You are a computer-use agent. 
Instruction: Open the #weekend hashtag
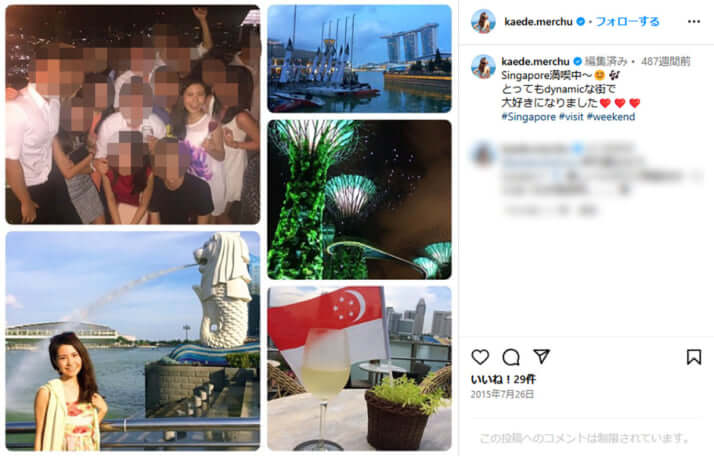[x=611, y=117]
